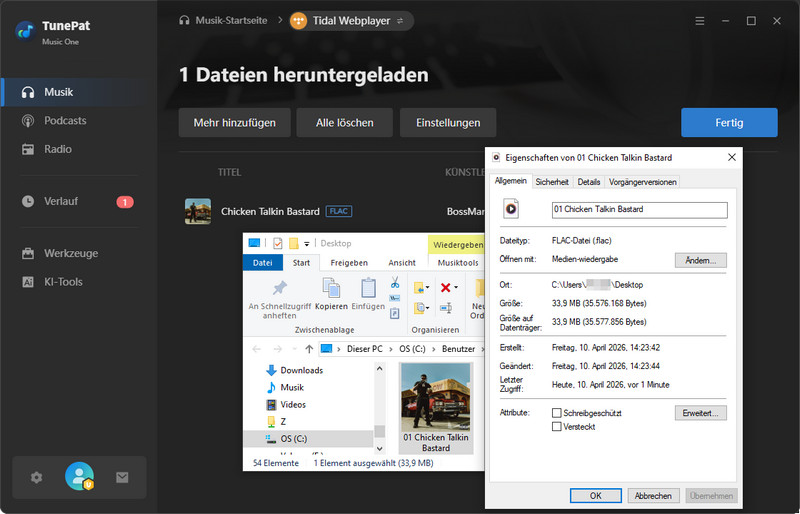Image resolution: width=800 pixels, height=514 pixels.
Task: Click the TunePat logo icon
Action: (24, 31)
